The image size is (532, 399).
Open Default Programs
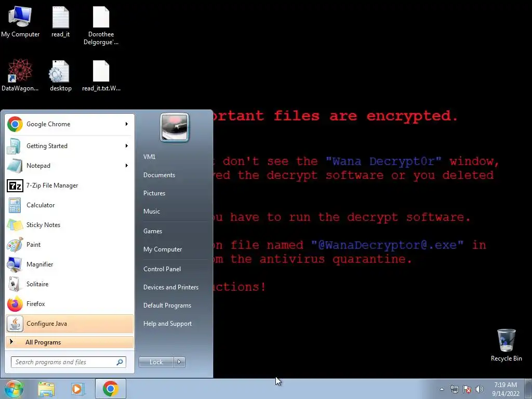[x=167, y=305]
